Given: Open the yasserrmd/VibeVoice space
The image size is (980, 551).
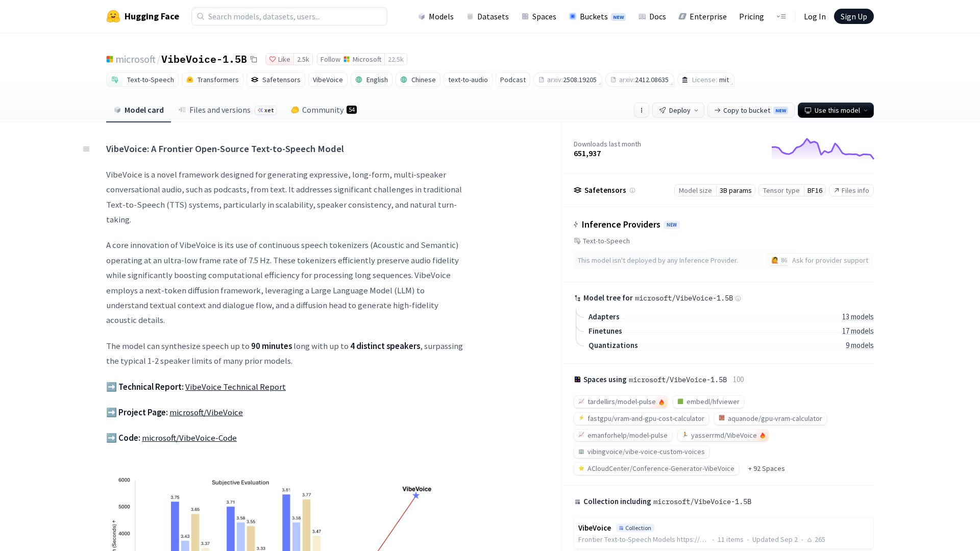Looking at the screenshot, I should [x=723, y=435].
